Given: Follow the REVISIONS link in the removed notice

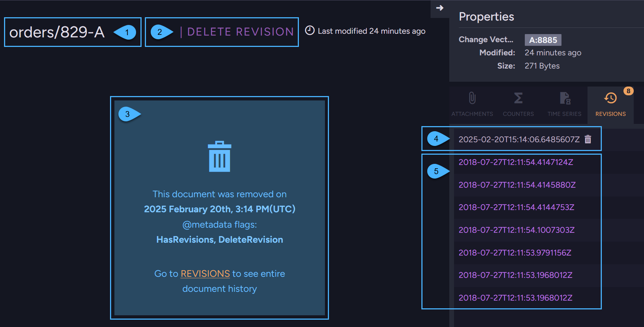Looking at the screenshot, I should (205, 273).
